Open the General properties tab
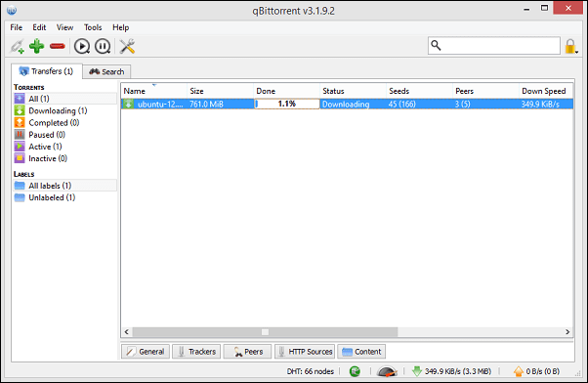Screen dimensions: 588x383 146,352
